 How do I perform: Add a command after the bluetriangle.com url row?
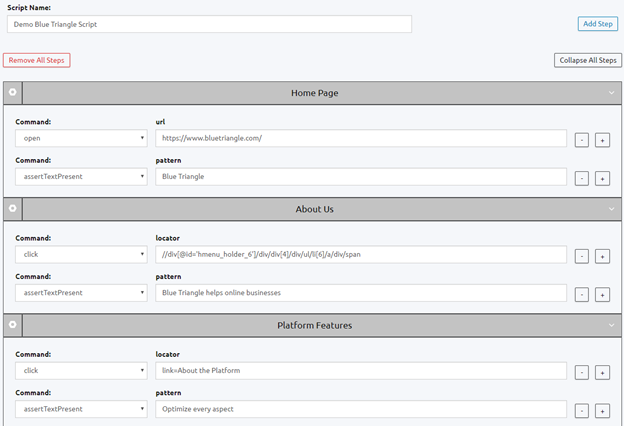point(603,140)
